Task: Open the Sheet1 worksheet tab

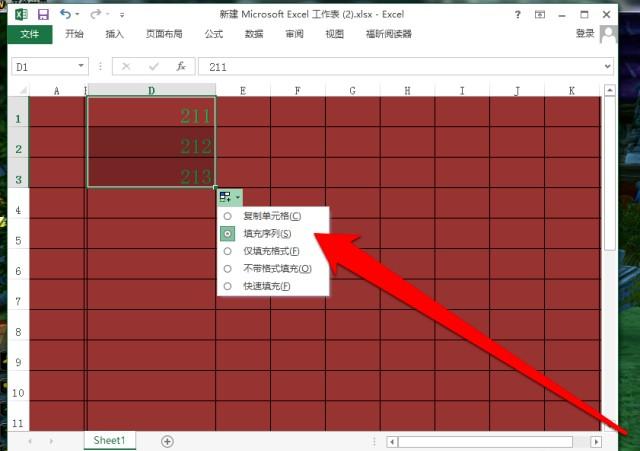Action: tap(109, 440)
